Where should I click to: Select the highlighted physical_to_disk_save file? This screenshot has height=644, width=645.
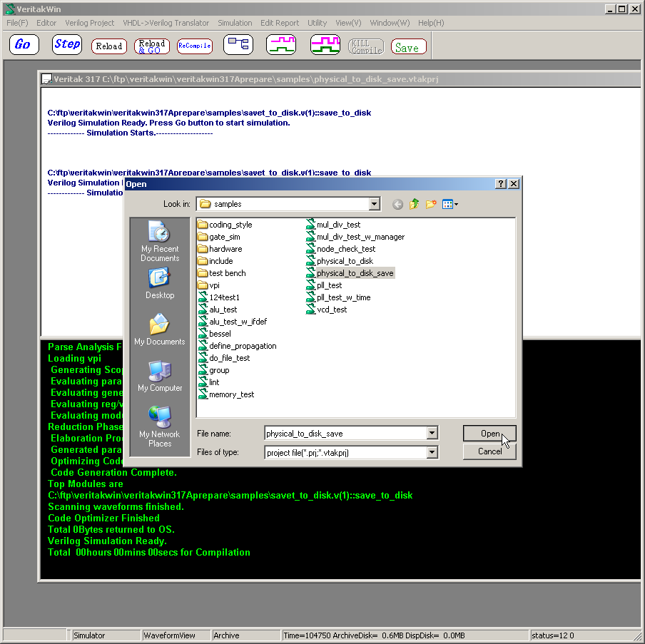[350, 273]
